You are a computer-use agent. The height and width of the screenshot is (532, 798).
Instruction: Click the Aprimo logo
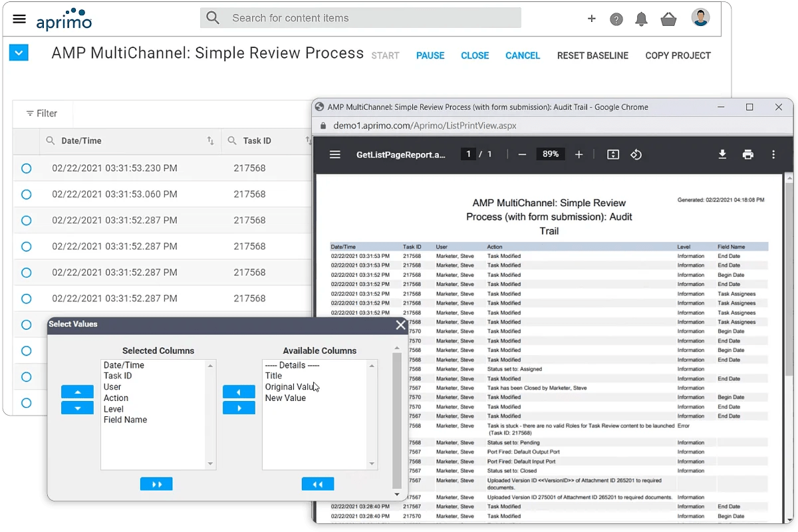[x=64, y=19]
